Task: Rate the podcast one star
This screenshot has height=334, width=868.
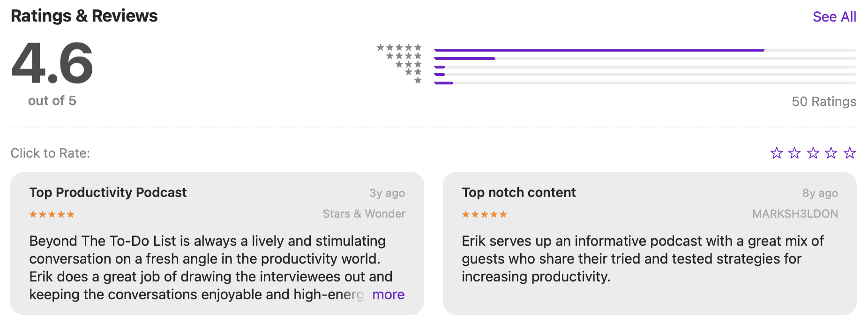Action: [777, 153]
